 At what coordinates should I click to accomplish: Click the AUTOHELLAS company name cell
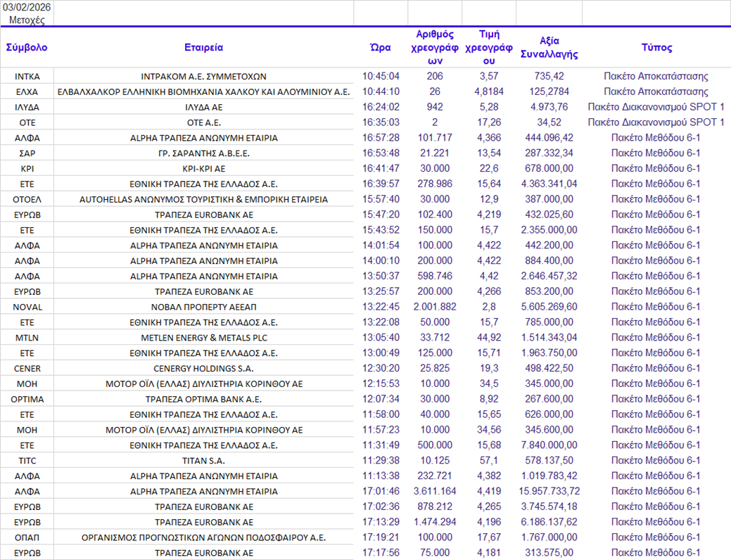(x=203, y=199)
